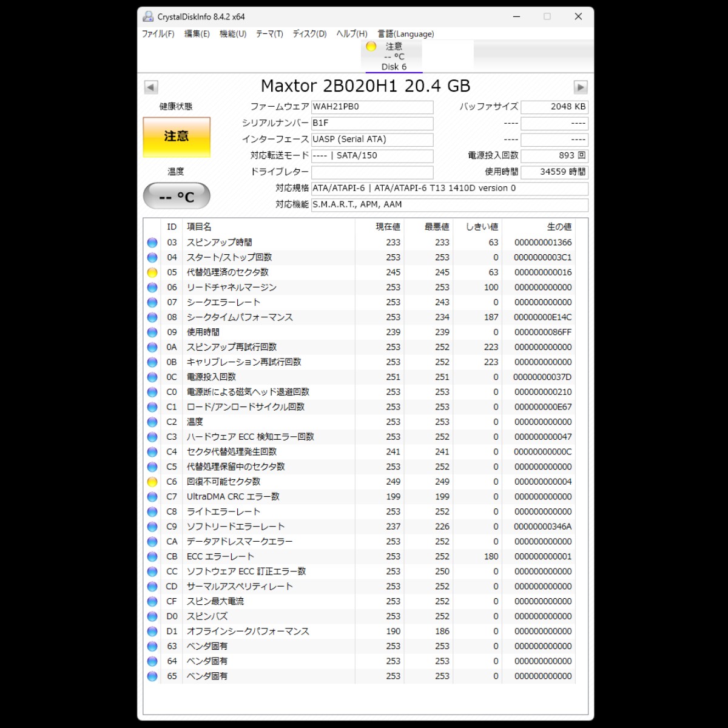Open the テーマ(T) menu
Image resolution: width=728 pixels, height=728 pixels.
click(x=269, y=34)
